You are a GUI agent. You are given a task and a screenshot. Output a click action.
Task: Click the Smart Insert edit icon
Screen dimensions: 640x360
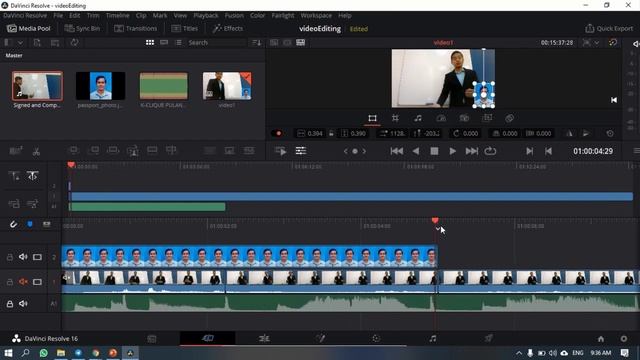(74, 151)
